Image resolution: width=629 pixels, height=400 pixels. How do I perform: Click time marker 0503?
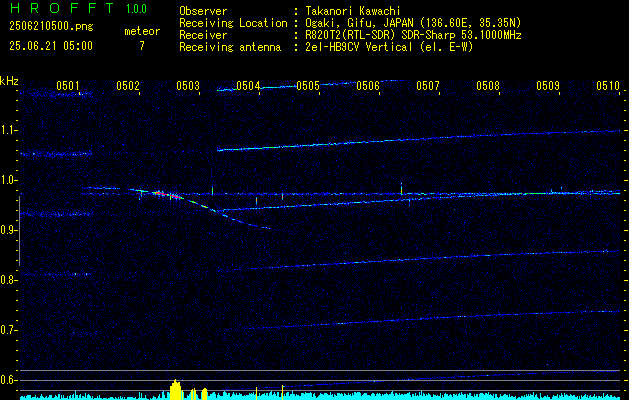(188, 85)
